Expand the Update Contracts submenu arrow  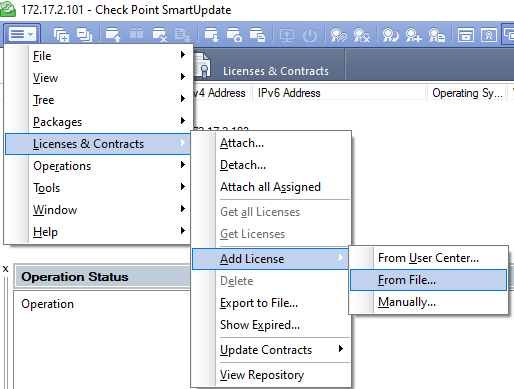(x=341, y=349)
